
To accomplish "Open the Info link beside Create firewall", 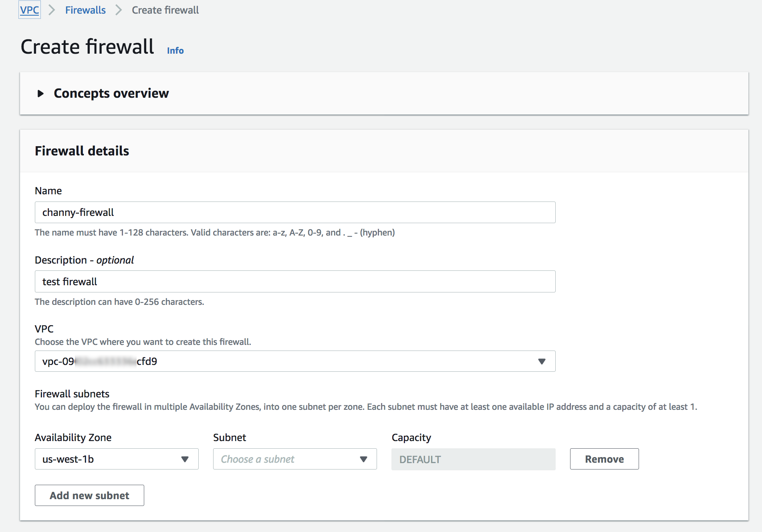I will click(x=175, y=50).
